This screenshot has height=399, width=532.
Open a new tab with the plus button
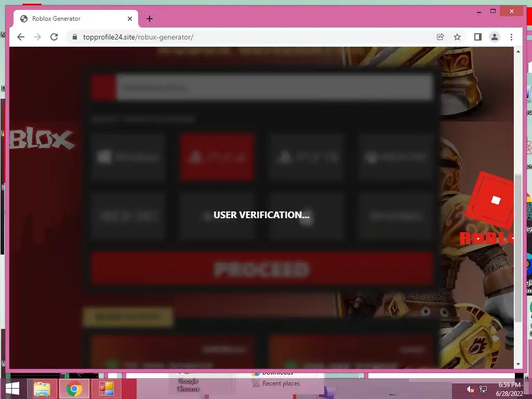point(150,19)
